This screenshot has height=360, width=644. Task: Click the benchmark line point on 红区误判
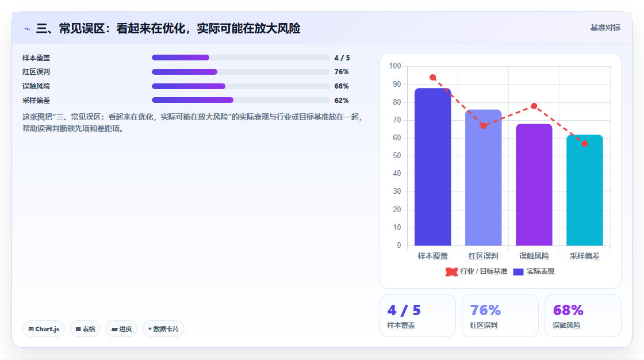tap(484, 126)
